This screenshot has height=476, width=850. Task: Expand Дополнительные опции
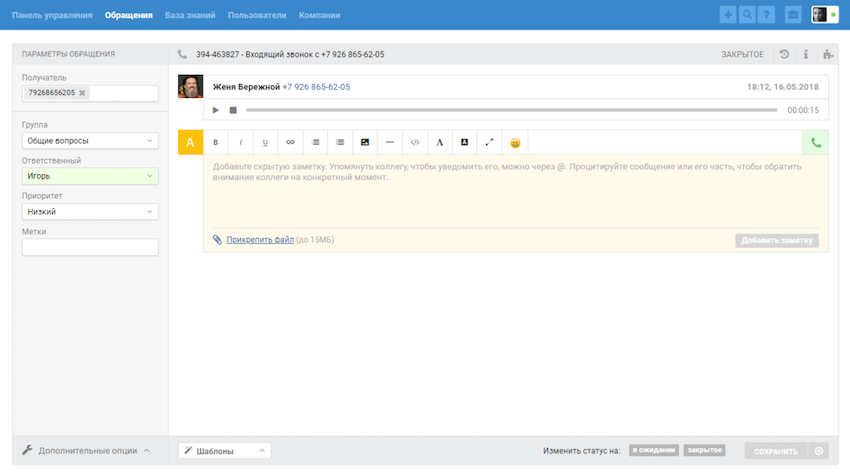(x=86, y=451)
